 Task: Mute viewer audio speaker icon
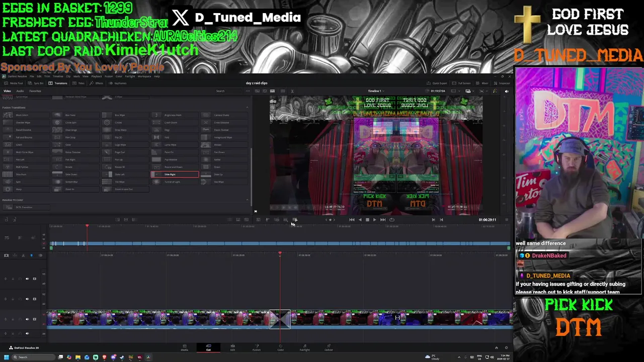tap(507, 91)
